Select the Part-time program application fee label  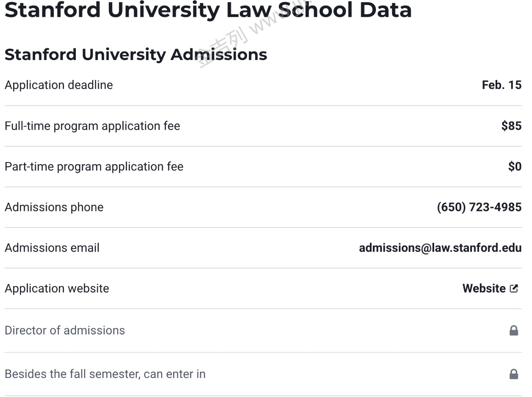coord(94,167)
